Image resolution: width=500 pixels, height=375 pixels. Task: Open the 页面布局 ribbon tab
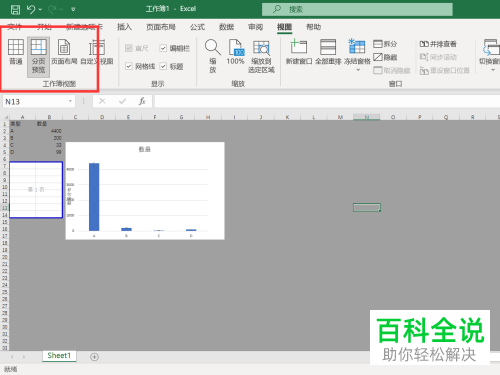[161, 27]
